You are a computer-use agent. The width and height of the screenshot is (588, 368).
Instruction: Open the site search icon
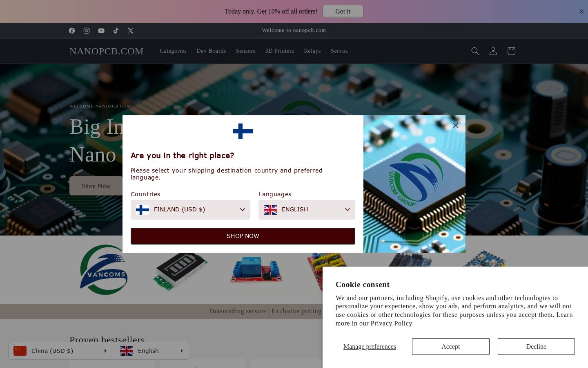click(475, 51)
